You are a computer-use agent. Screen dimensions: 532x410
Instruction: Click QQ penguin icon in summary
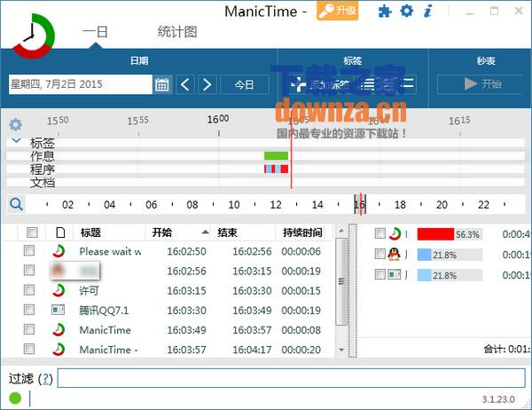point(394,254)
